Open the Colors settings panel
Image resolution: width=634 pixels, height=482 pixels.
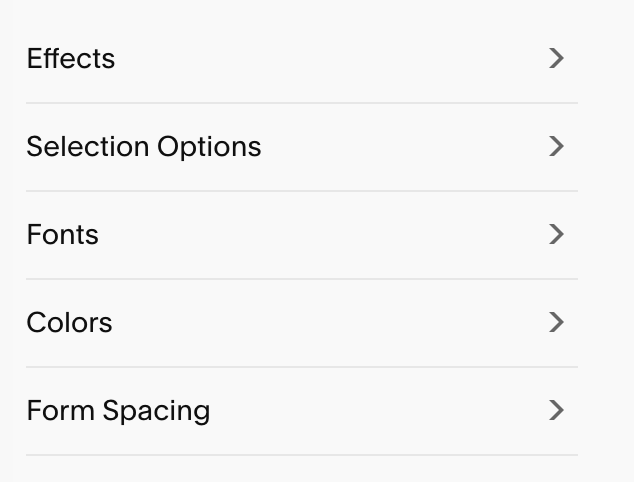coord(302,323)
